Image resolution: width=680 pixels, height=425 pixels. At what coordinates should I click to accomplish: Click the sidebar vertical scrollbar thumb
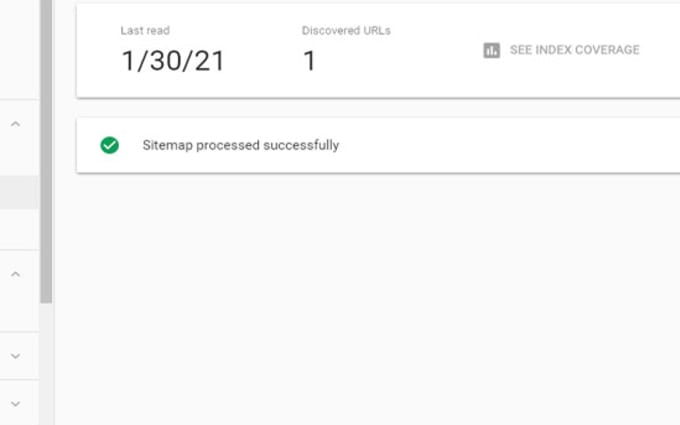pyautogui.click(x=46, y=151)
